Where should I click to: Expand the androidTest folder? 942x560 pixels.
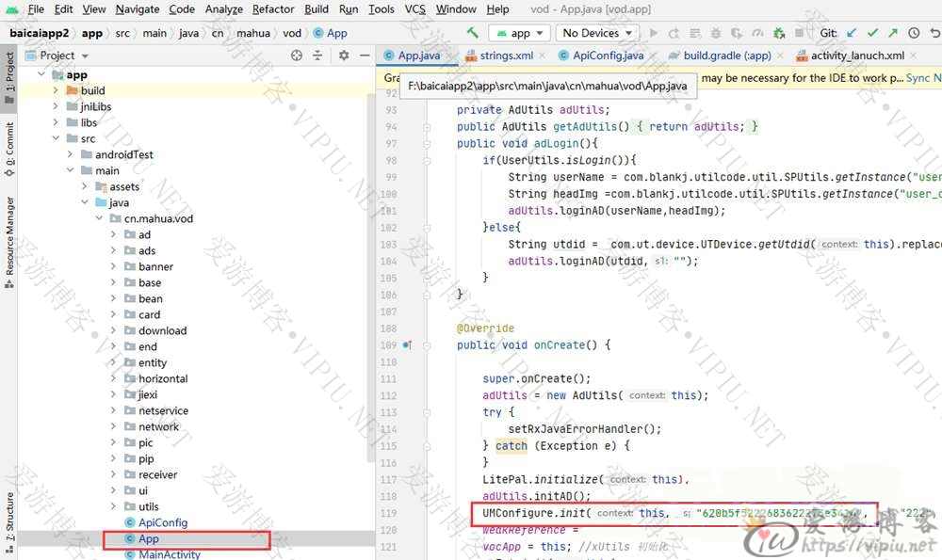[x=71, y=154]
